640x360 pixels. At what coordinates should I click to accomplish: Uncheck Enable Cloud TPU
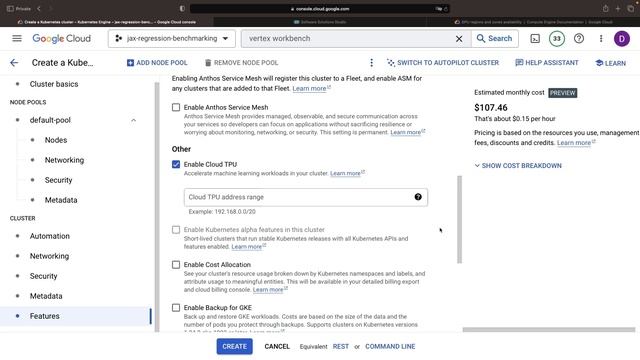pos(176,164)
